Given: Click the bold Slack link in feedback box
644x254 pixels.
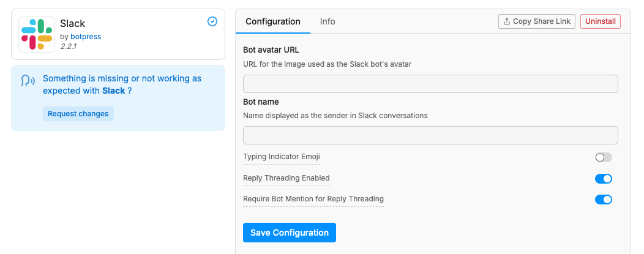Looking at the screenshot, I should pos(113,91).
